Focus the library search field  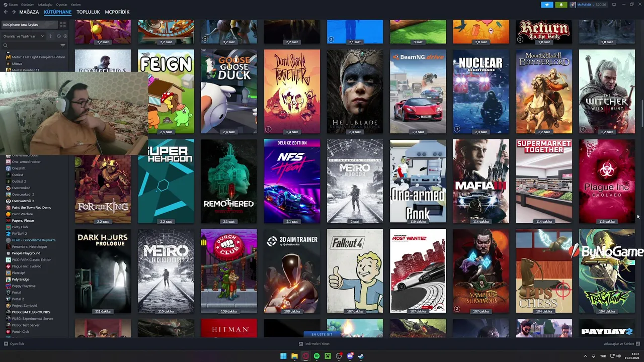coord(31,46)
